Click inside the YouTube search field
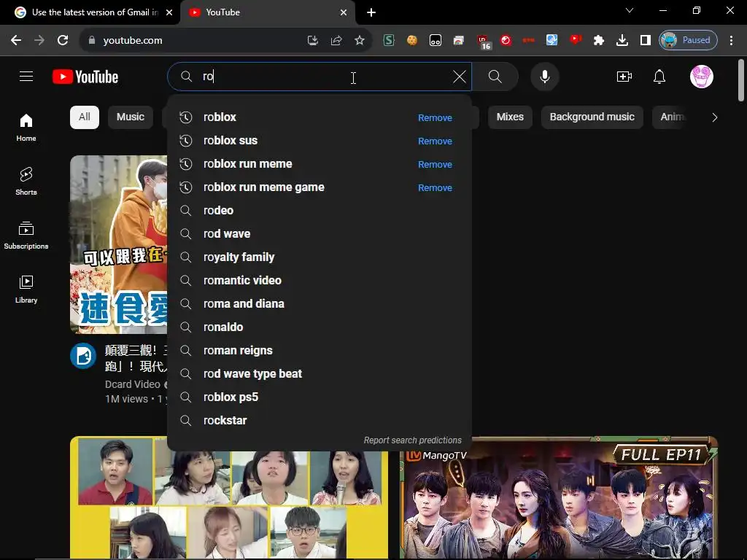 [320, 77]
